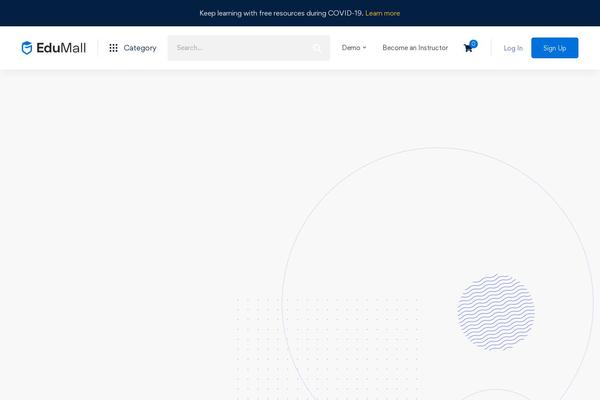
Task: Click the EduMall shield logo icon
Action: tap(27, 48)
